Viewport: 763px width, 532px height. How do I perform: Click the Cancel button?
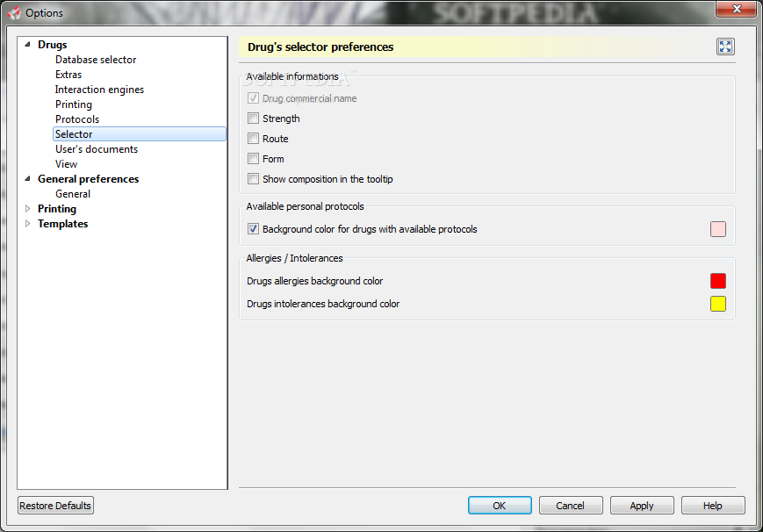click(571, 506)
